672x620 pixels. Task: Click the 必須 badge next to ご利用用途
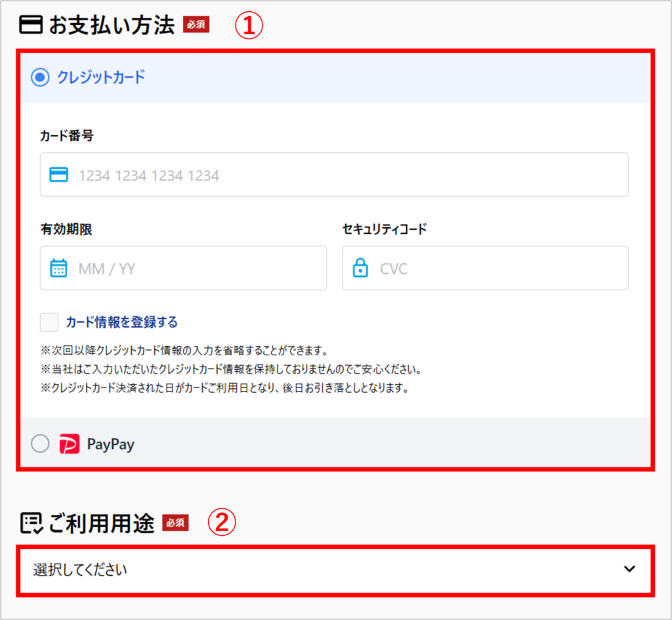pos(175,523)
